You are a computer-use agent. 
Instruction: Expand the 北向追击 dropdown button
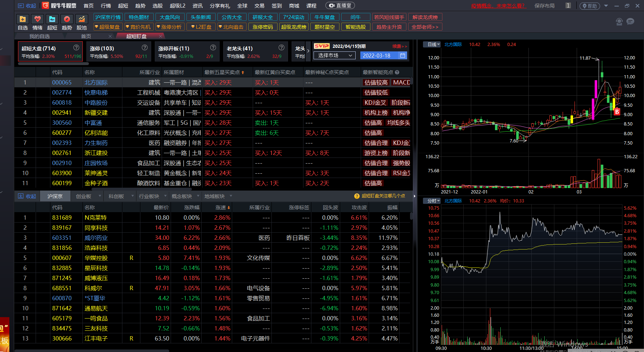(x=232, y=27)
